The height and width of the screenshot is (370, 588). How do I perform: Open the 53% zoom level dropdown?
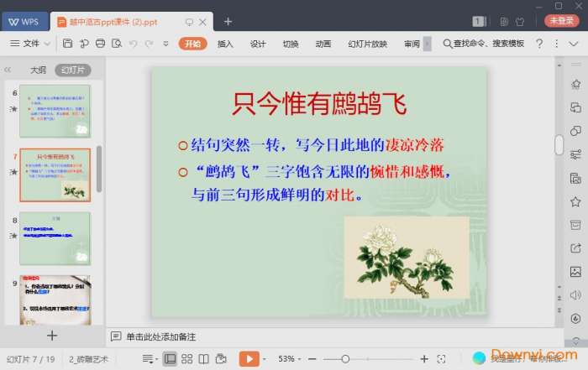(x=289, y=359)
